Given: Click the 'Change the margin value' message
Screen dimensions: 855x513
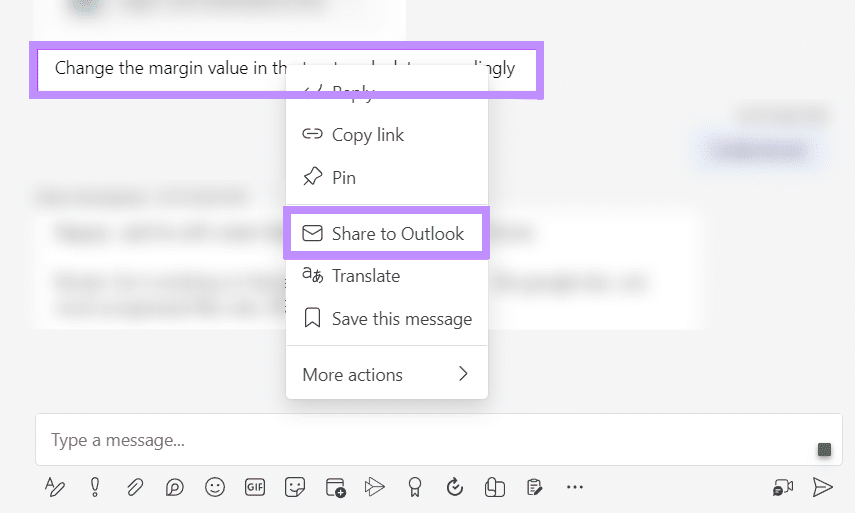Looking at the screenshot, I should (x=286, y=70).
